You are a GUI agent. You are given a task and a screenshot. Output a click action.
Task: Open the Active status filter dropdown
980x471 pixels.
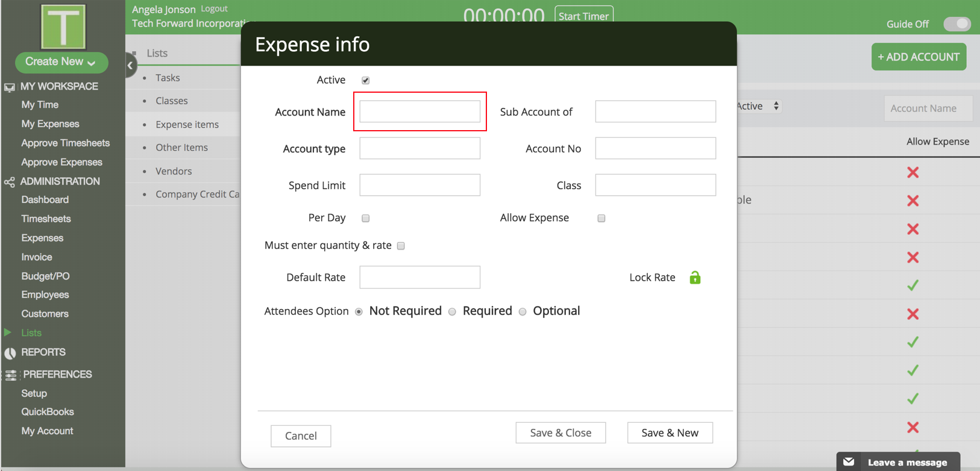758,106
